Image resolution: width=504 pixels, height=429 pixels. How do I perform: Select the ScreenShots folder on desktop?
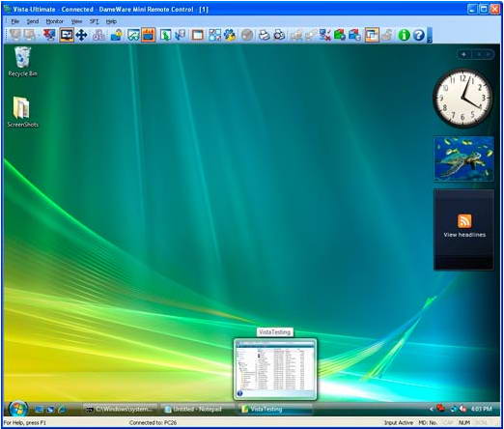coord(22,112)
